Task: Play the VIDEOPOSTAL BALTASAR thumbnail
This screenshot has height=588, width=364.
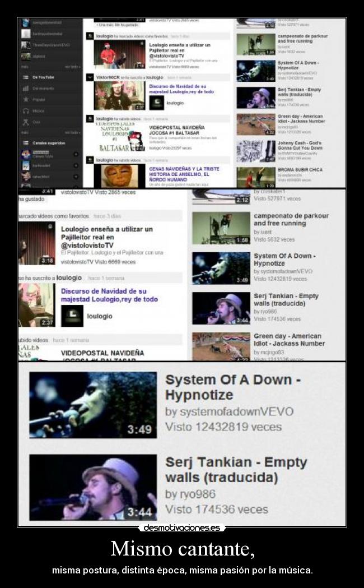Action: [x=119, y=137]
